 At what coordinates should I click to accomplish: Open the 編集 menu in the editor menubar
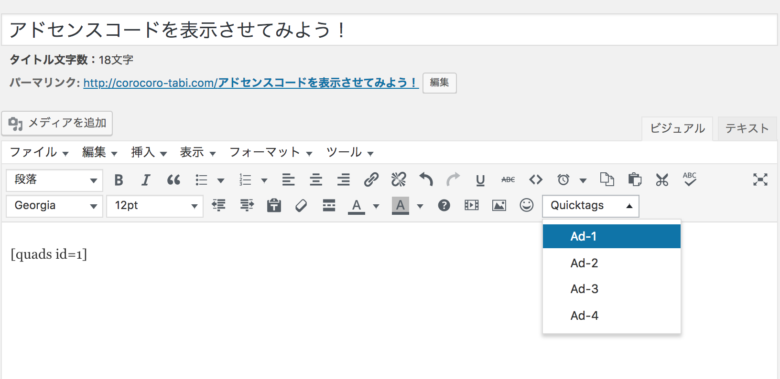pos(99,153)
